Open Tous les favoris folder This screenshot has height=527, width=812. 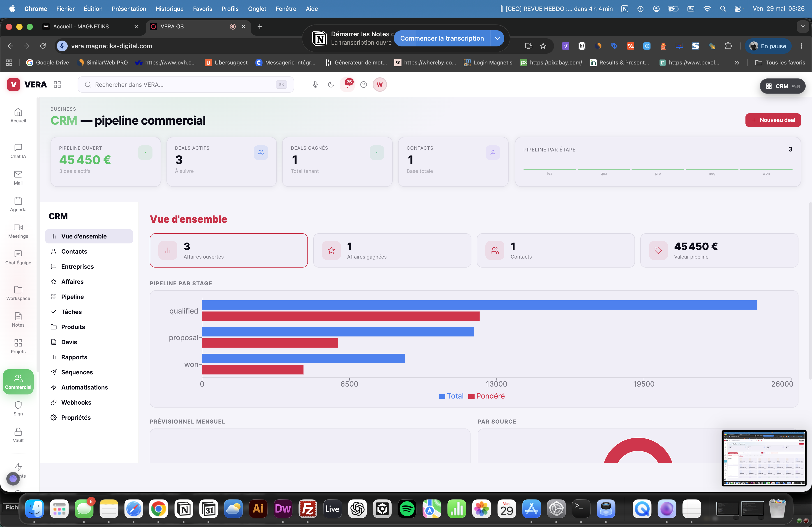[780, 62]
